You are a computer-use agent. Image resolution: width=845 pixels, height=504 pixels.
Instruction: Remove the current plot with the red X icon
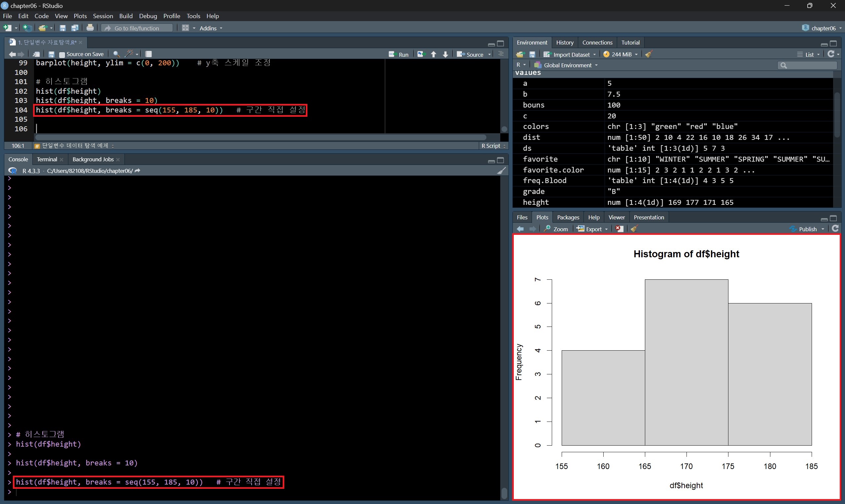(x=619, y=229)
